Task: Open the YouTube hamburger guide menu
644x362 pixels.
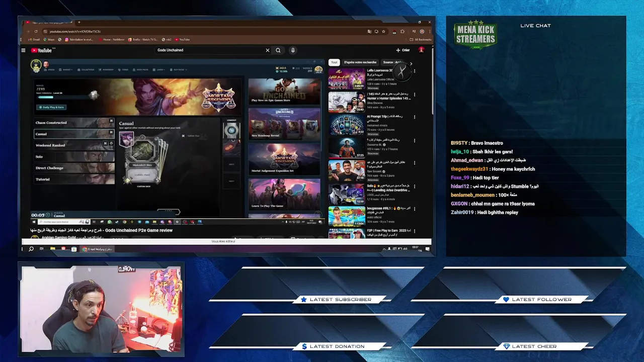Action: [23, 50]
